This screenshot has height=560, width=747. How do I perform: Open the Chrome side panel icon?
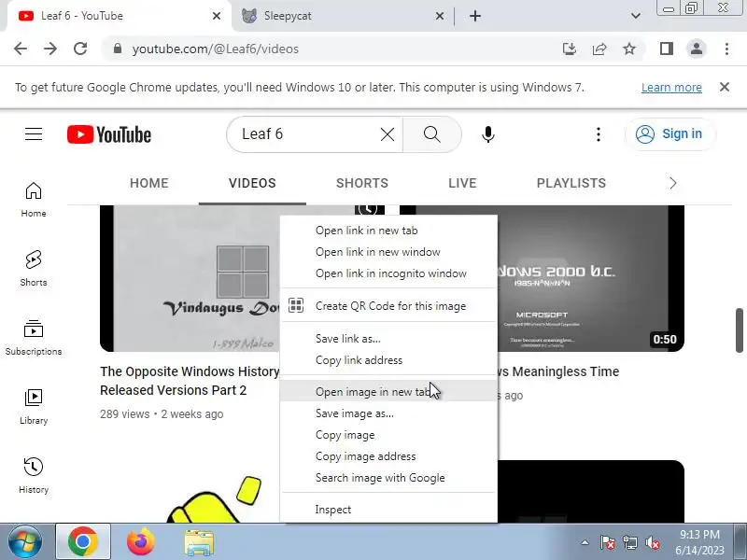(667, 49)
